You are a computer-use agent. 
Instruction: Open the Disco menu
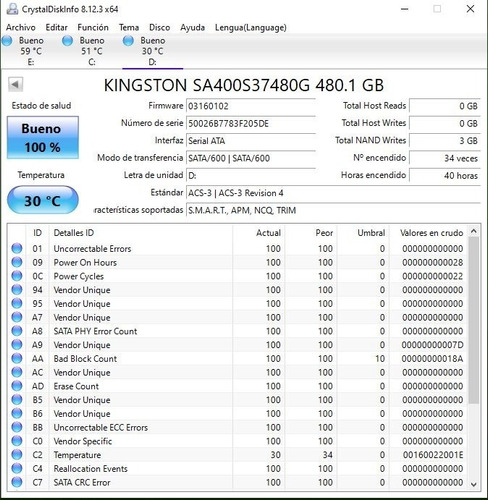click(160, 27)
